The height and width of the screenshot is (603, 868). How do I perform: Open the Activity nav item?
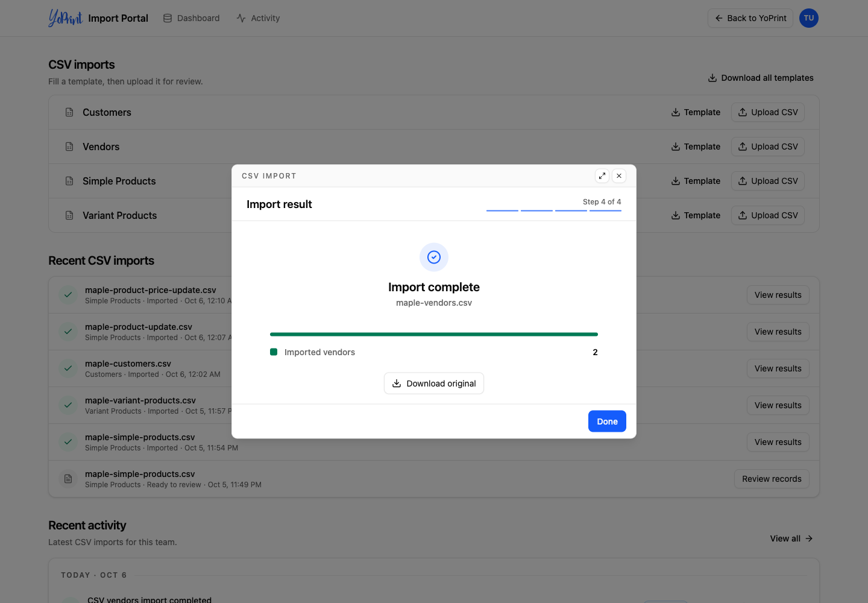coord(258,18)
